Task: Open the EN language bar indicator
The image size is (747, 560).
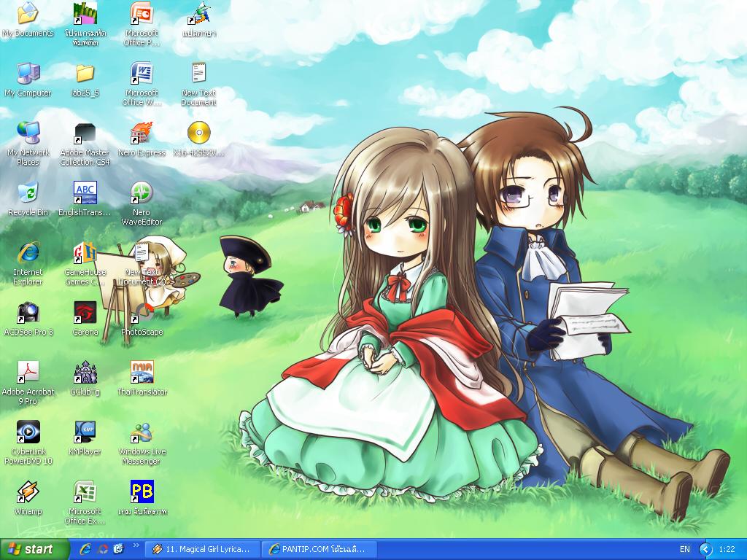Action: (684, 550)
